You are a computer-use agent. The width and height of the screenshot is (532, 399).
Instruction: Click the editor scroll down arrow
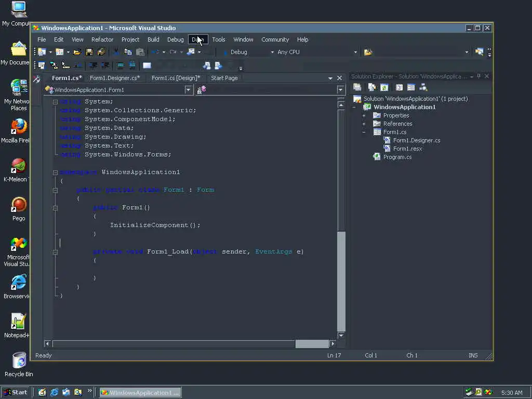(x=341, y=336)
